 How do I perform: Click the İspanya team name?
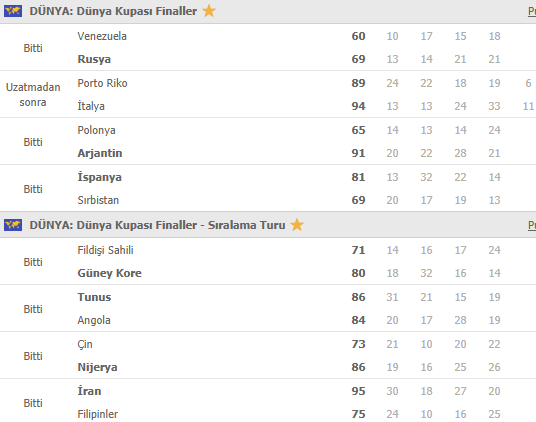click(99, 177)
